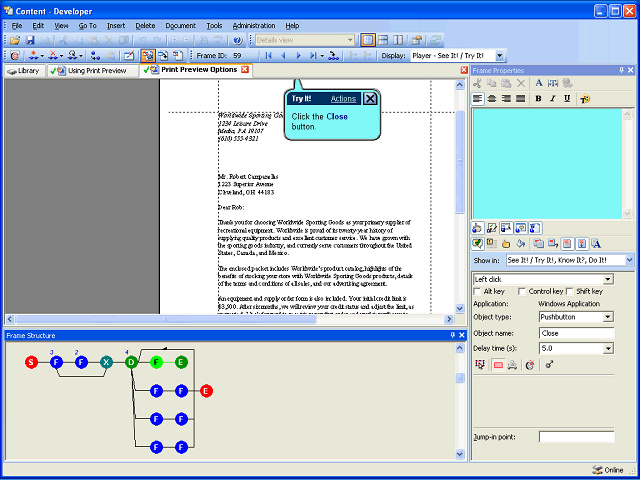
Task: Click the small key symbol icon
Action: (x=549, y=365)
